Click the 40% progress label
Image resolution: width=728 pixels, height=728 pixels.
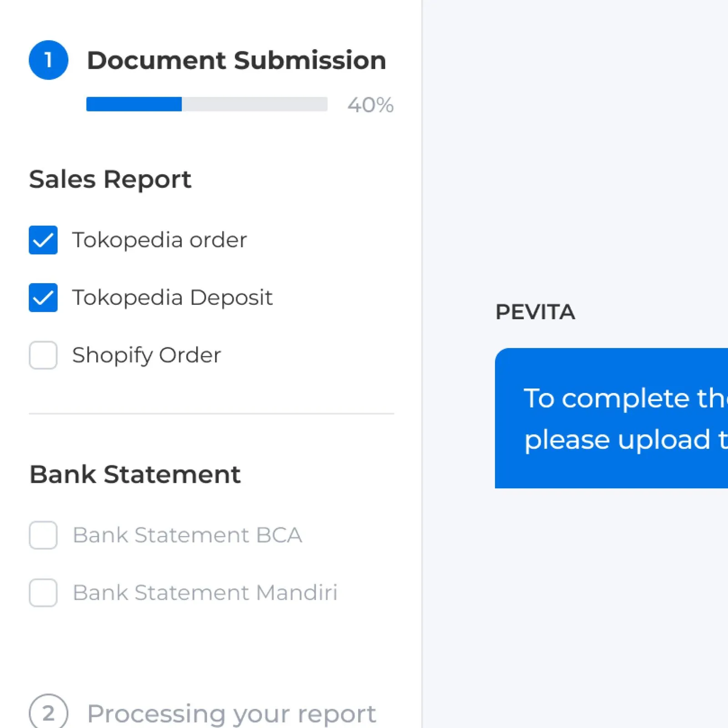pos(370,105)
